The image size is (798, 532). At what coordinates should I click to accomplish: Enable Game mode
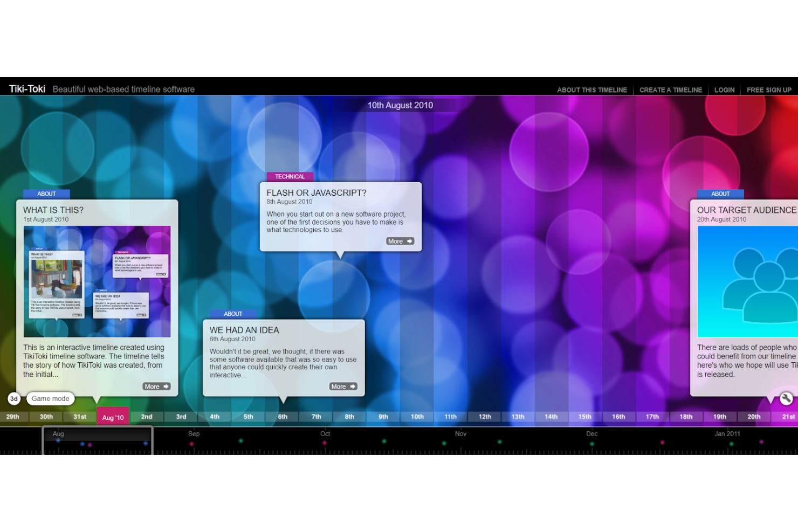(50, 399)
